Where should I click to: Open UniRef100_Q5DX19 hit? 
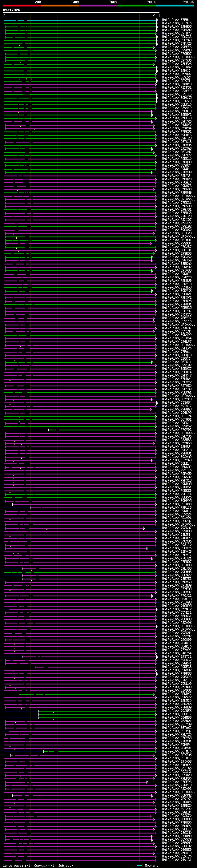point(177,853)
